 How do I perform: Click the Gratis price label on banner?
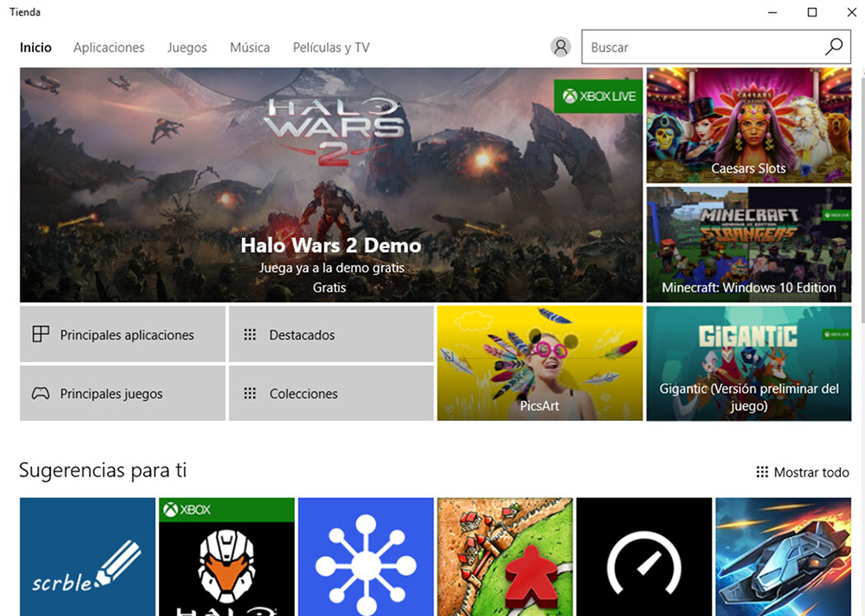330,287
